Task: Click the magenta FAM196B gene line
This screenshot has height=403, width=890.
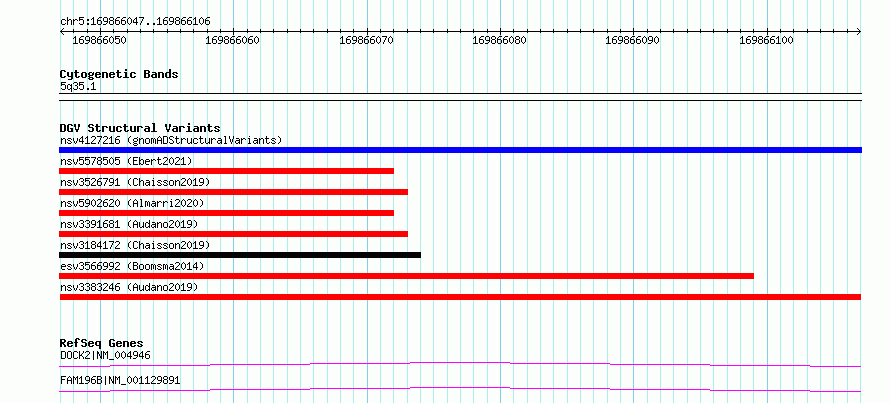Action: coord(460,389)
